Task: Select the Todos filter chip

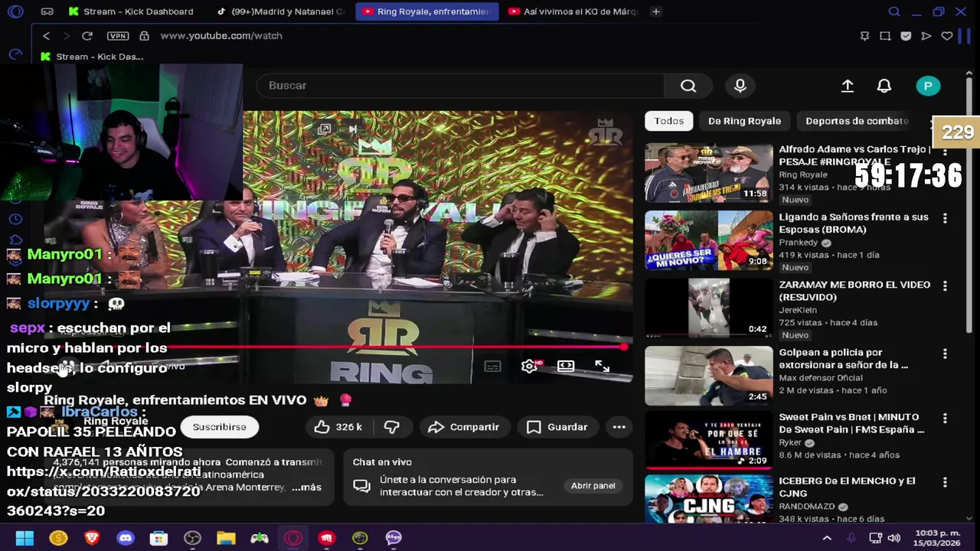Action: click(x=668, y=121)
